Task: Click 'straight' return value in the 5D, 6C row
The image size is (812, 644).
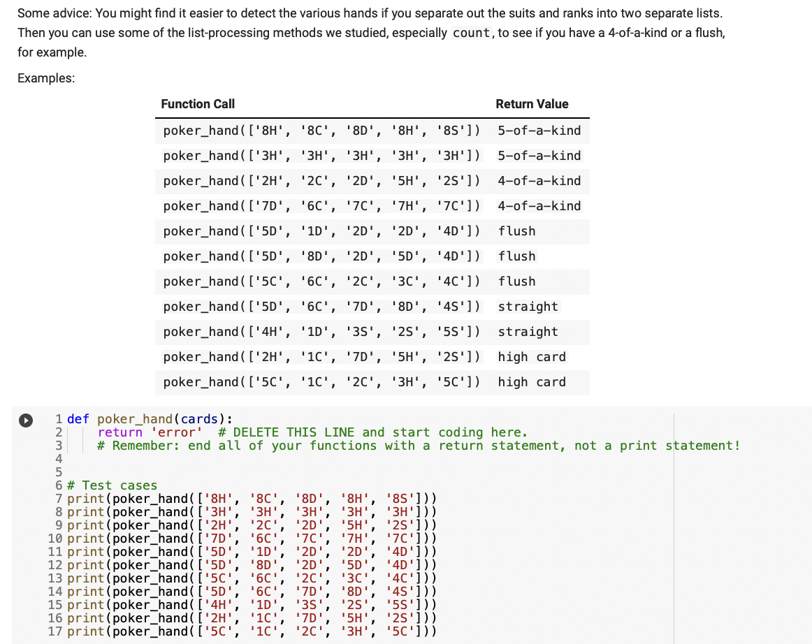Action: click(528, 307)
